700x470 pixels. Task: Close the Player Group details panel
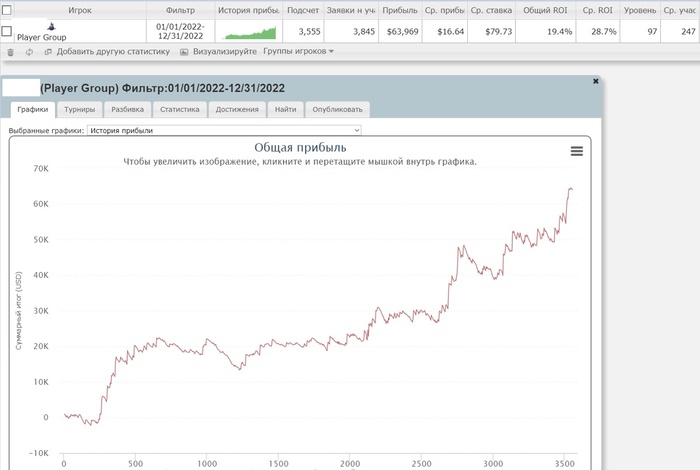595,81
